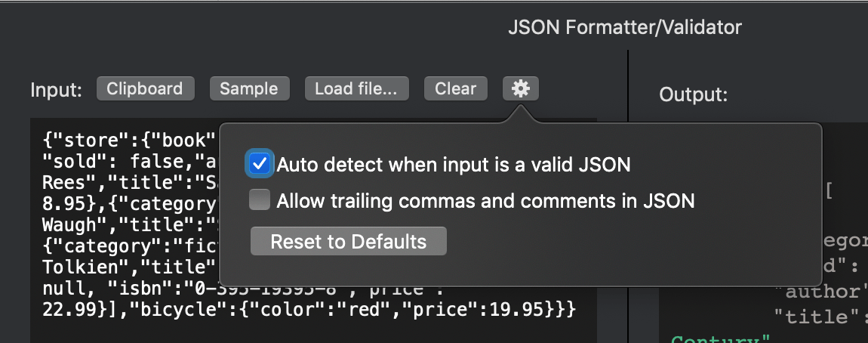Click the JSON Formatter/Validator title
This screenshot has height=343, width=868.
(624, 27)
